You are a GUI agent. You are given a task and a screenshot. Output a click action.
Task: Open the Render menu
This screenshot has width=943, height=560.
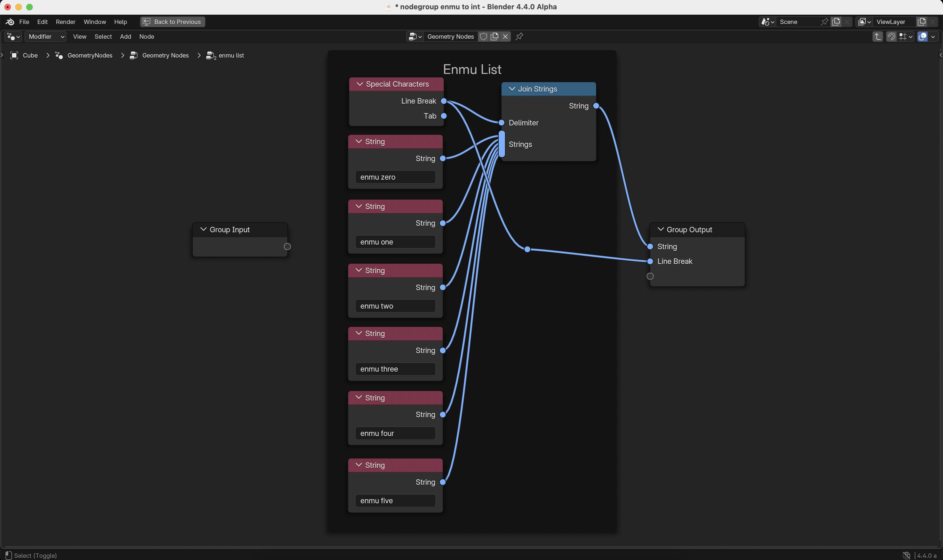(66, 22)
